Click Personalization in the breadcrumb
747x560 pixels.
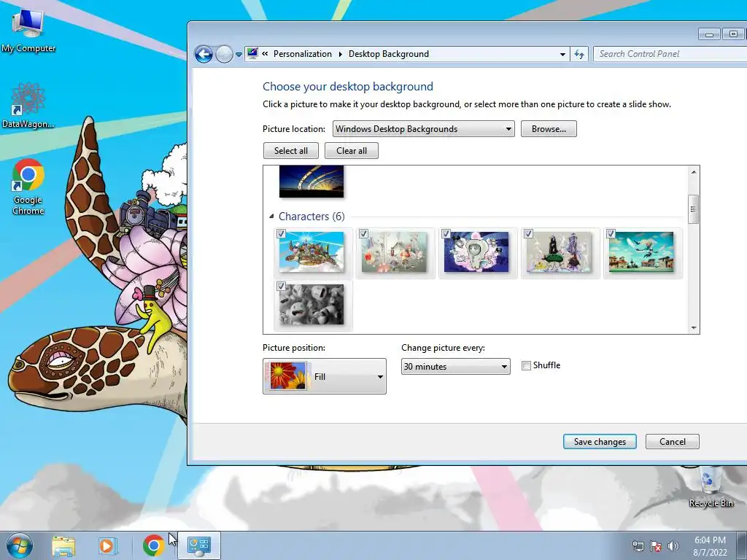303,54
